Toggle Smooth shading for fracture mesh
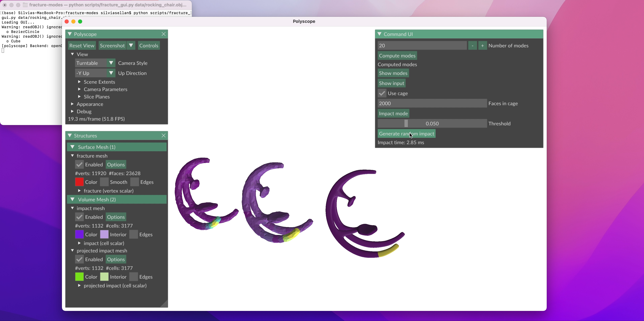This screenshot has width=644, height=321. [x=104, y=182]
